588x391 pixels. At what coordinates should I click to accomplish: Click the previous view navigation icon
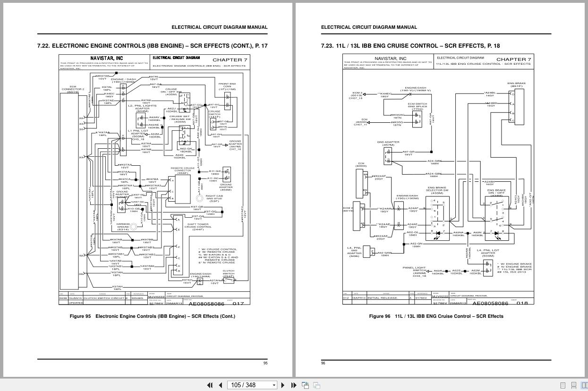tap(306, 385)
